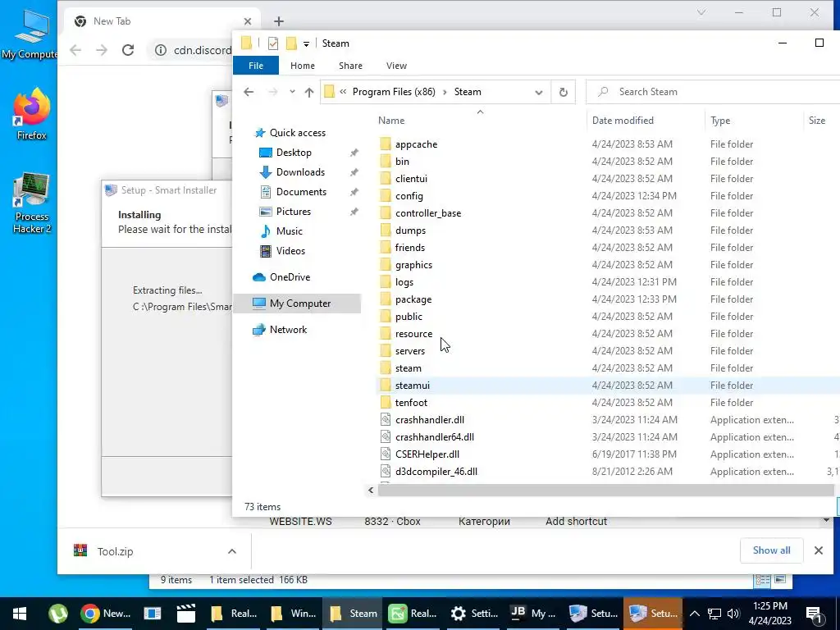Select Documents in navigation pane
840x630 pixels.
301,192
